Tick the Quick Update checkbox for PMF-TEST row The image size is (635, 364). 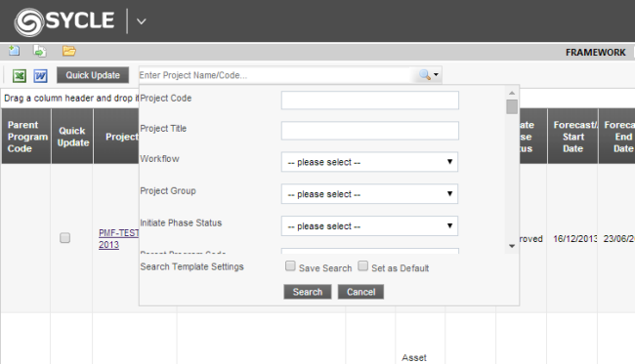(x=64, y=238)
